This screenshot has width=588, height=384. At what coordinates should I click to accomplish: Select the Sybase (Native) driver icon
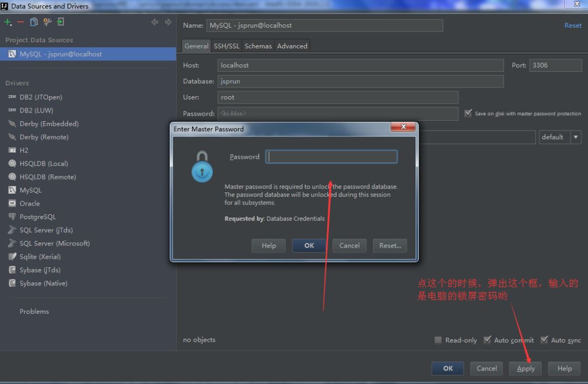pos(13,283)
